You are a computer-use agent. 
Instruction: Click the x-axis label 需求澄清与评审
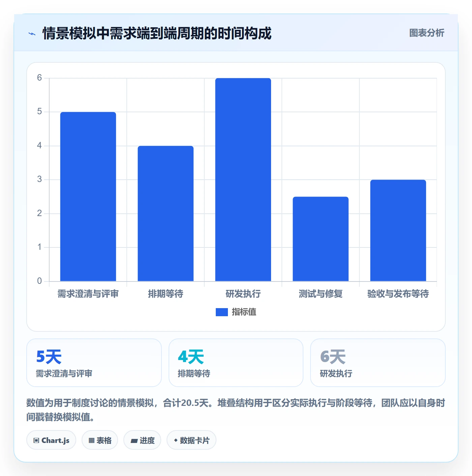click(88, 294)
